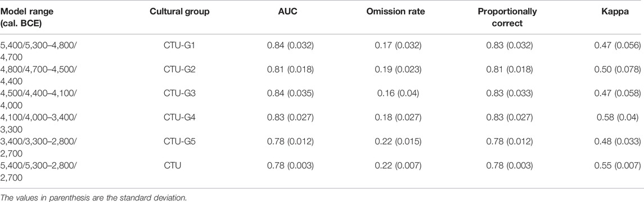Click the Proportionally correct header
The width and height of the screenshot is (644, 202).
(509, 17)
